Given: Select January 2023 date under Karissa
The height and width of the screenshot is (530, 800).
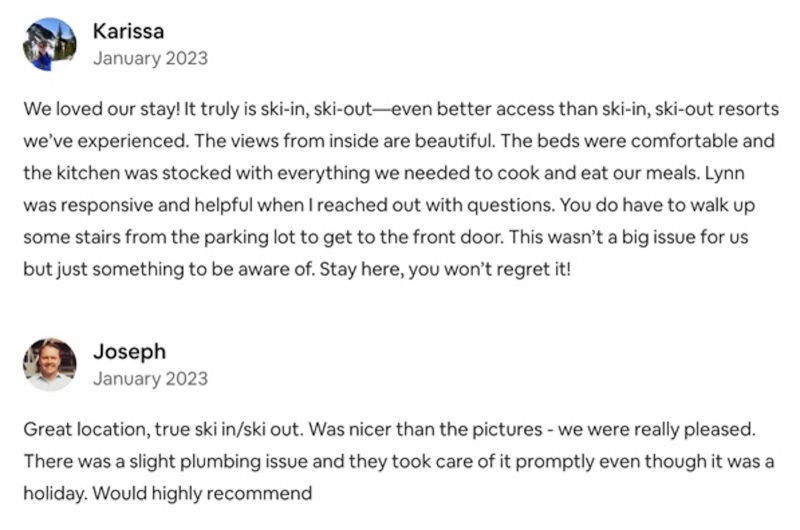Looking at the screenshot, I should 151,58.
